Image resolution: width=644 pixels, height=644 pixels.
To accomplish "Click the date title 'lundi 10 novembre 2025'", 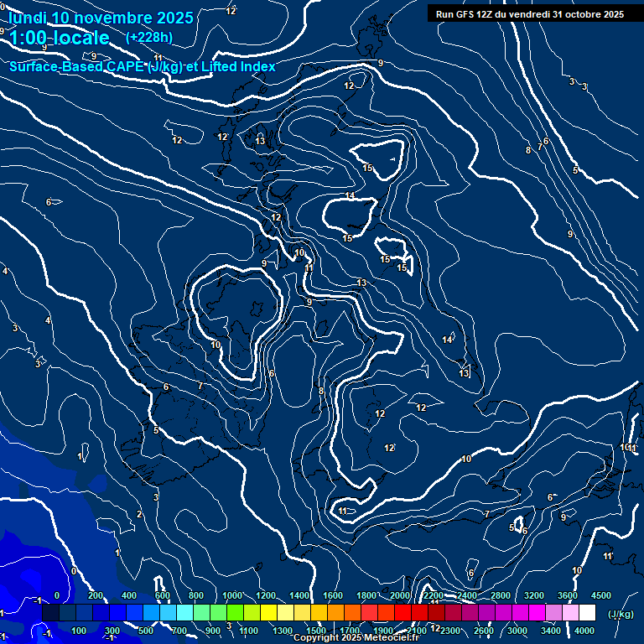I will pos(101,18).
